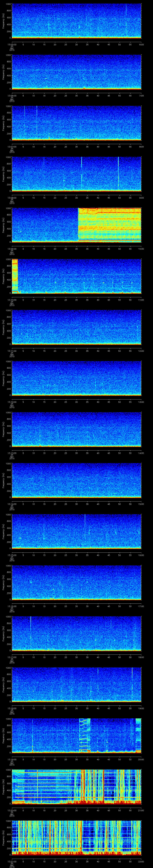Viewport: 153px width, 868px height.
Task: Click the 13:16:00 start time label
Action: pos(12,606)
